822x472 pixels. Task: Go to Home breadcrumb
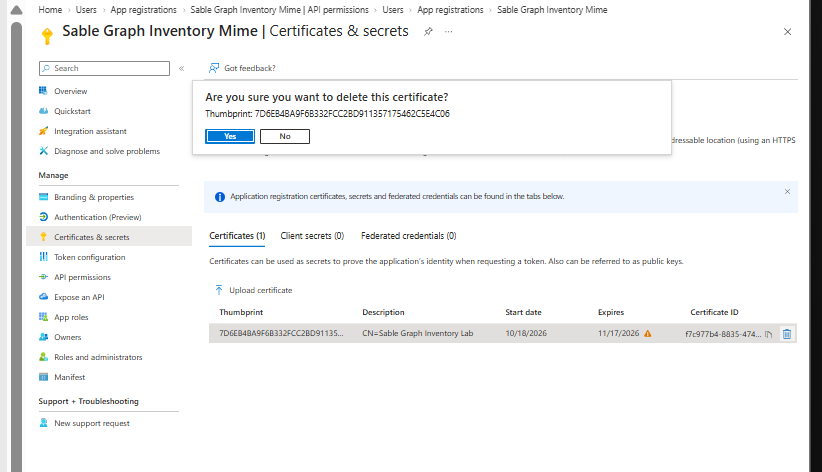point(50,9)
